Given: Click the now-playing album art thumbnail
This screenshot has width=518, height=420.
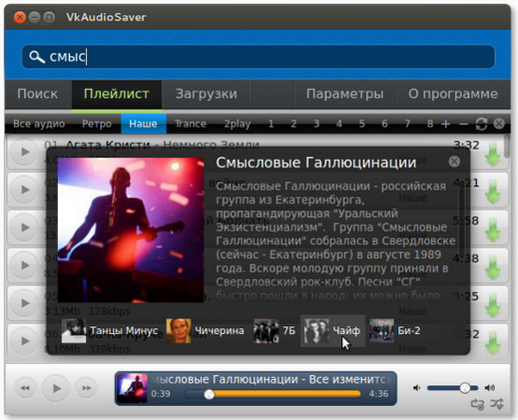Looking at the screenshot, I should (132, 388).
